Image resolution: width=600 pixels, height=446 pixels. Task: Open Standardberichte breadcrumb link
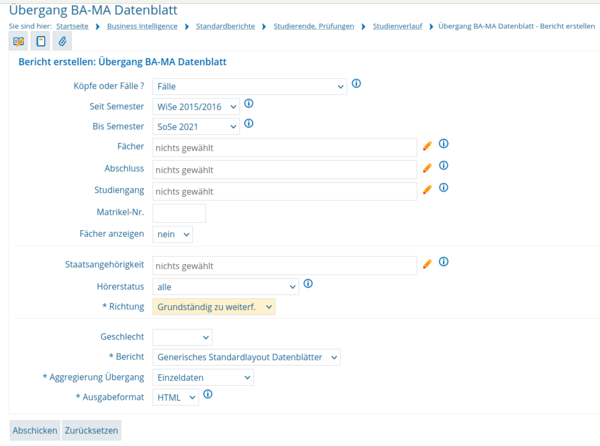tap(225, 26)
